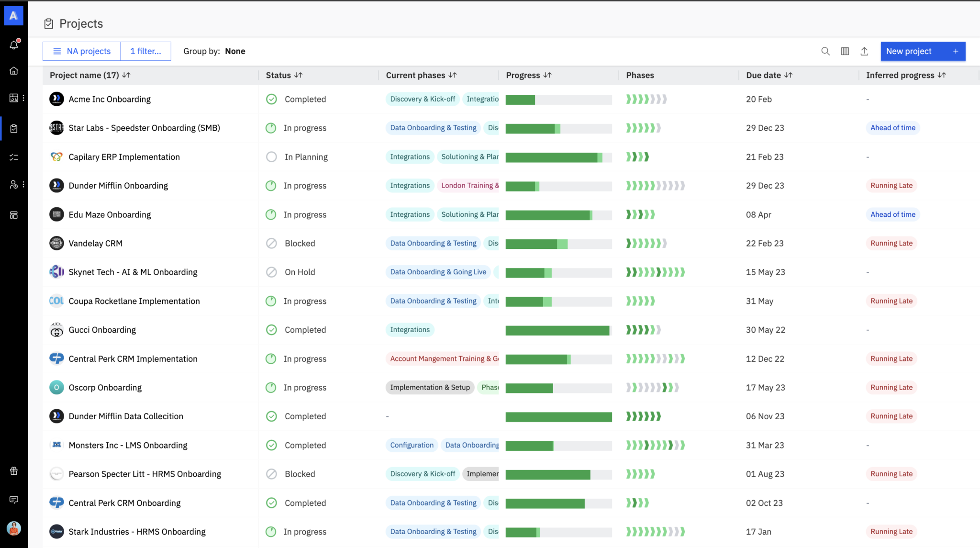Click the export icon next to New project

(x=864, y=51)
